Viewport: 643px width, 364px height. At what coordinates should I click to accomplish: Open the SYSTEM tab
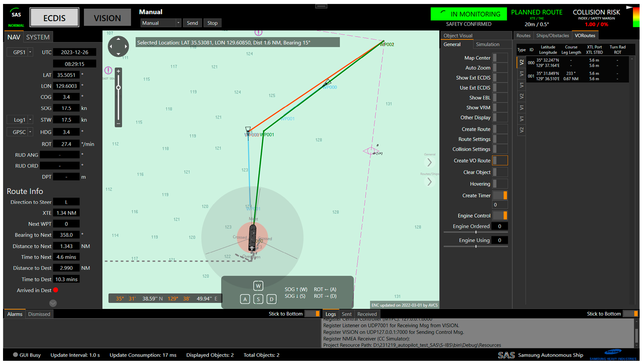(38, 37)
